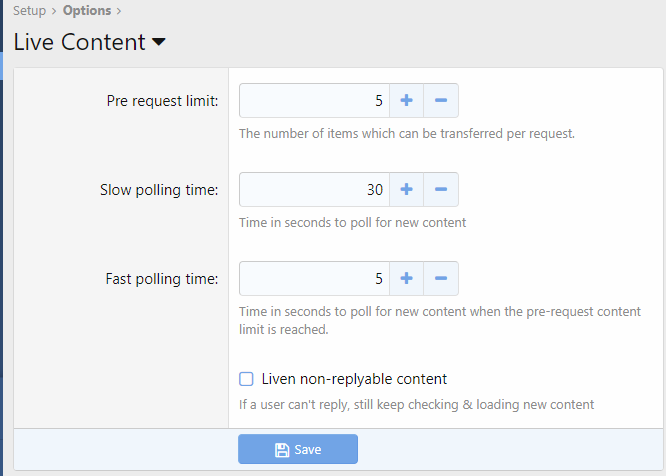The width and height of the screenshot is (666, 476).
Task: Click the 'Pre request limit:' label
Action: click(163, 101)
